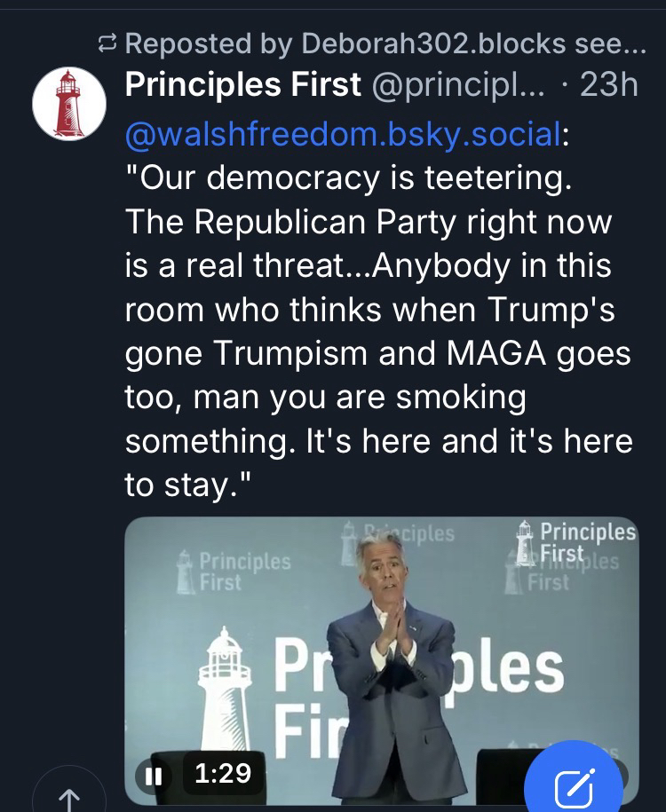The width and height of the screenshot is (666, 812).
Task: Open the "Reposted by Deborah302.blocks" link
Action: click(x=389, y=43)
